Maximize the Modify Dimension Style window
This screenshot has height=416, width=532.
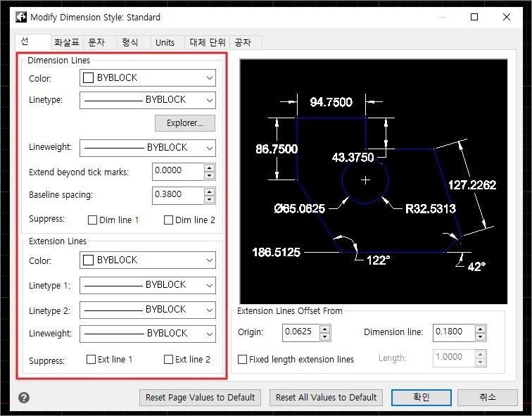[x=474, y=17]
